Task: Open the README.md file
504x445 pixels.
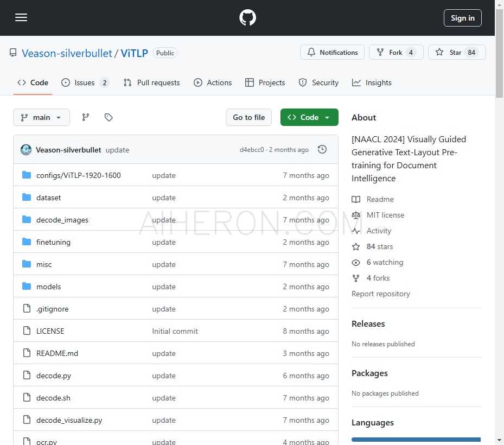Action: point(57,353)
